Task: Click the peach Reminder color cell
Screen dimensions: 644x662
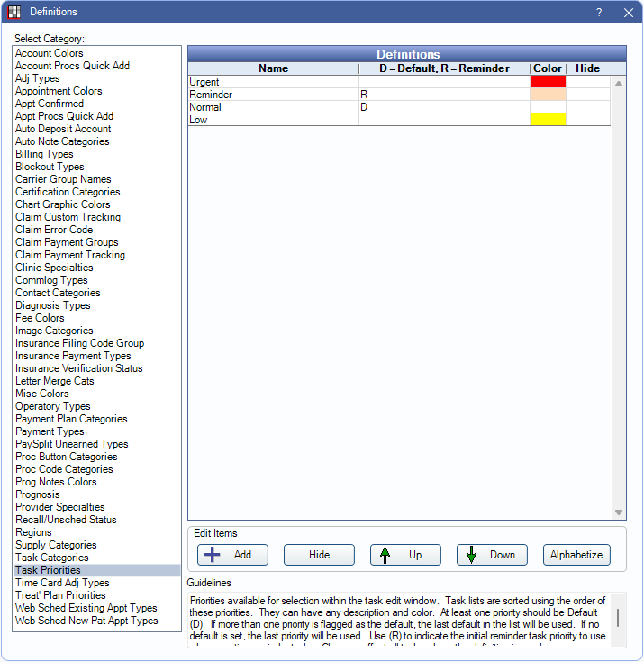Action: 548,95
